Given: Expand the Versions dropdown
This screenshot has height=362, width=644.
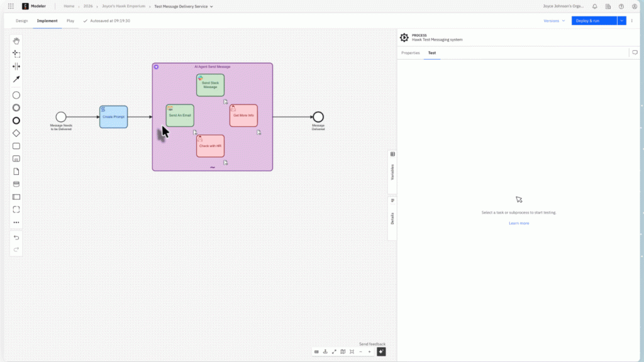Looking at the screenshot, I should coord(554,21).
